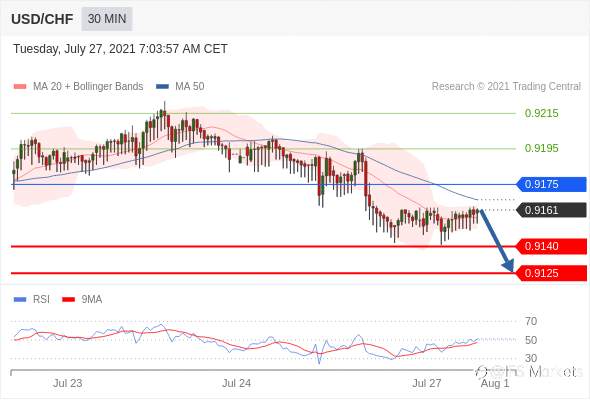Click the RSI legend label
590x400 pixels.
tap(41, 300)
